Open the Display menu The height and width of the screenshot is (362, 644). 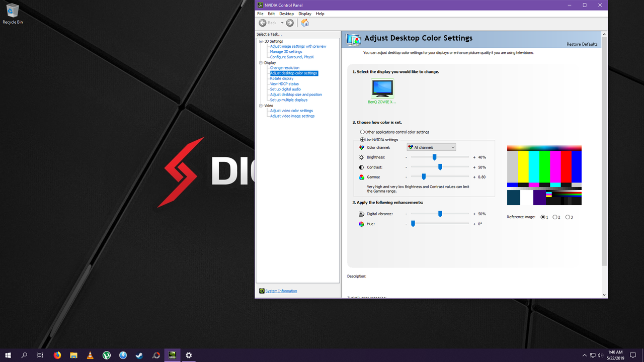(304, 14)
